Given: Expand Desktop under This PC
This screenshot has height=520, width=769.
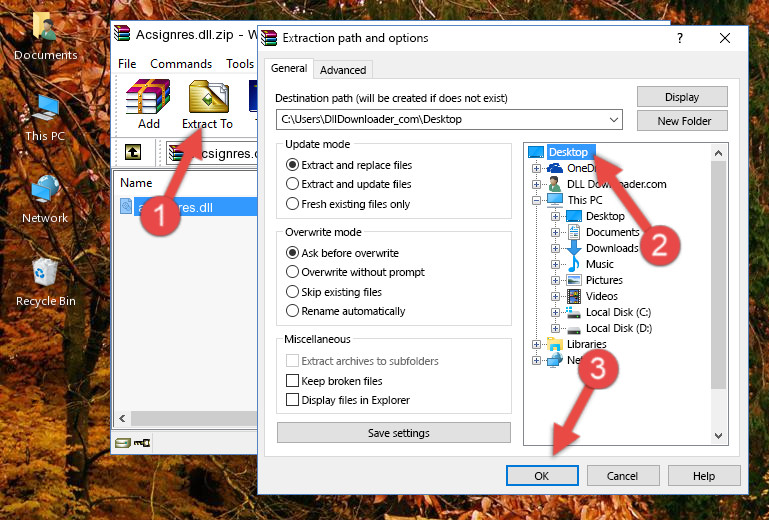Looking at the screenshot, I should coord(555,216).
